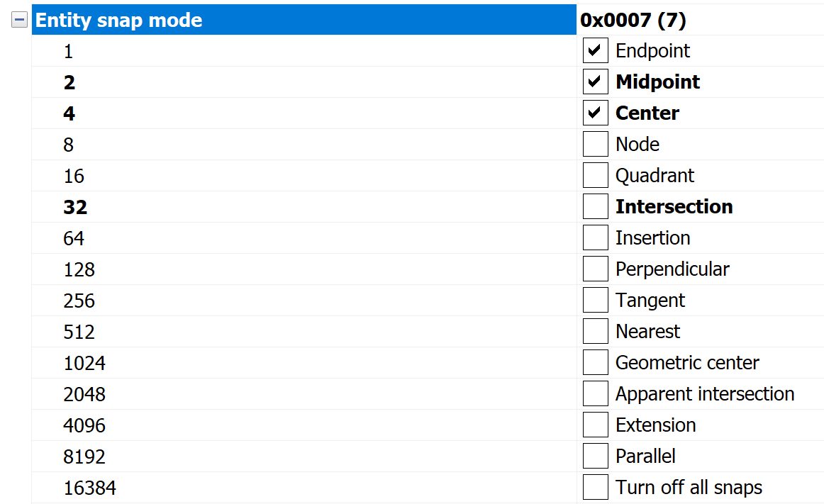This screenshot has width=824, height=504.
Task: Check the Parallel snap checkbox
Action: coord(595,457)
